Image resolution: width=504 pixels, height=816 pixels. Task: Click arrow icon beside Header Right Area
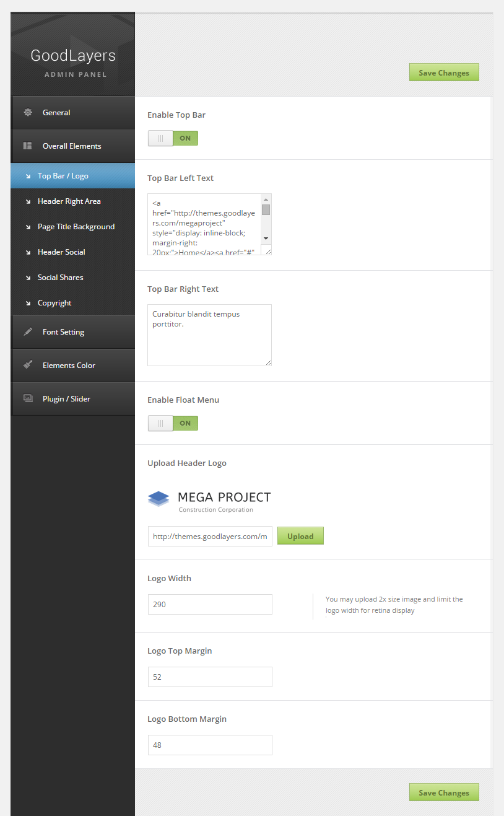[28, 201]
